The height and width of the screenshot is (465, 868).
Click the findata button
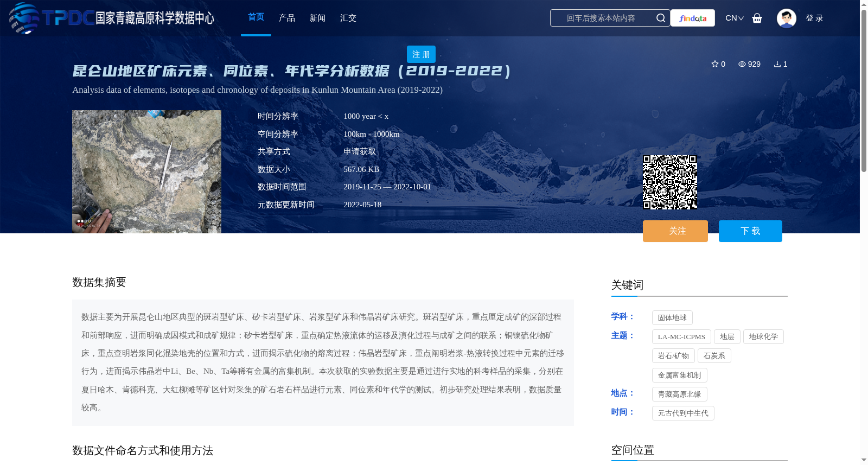coord(693,18)
